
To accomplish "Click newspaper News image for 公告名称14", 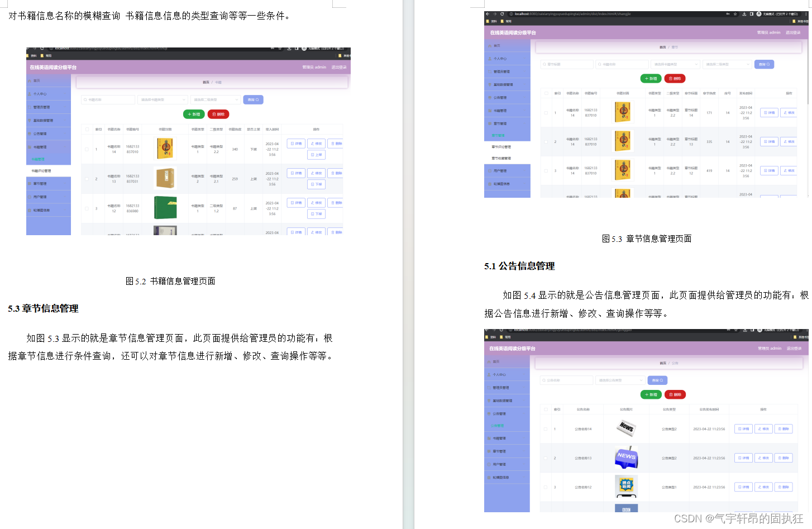I will tap(626, 428).
